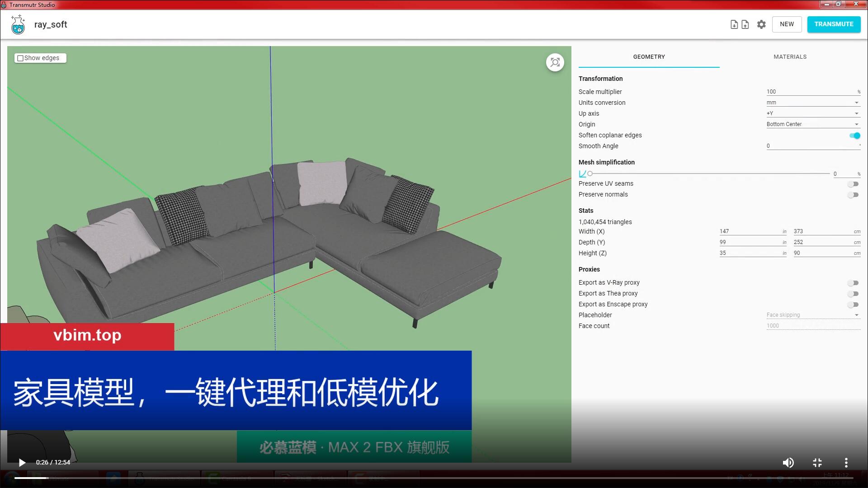Click the mesh simplification slider handle

[x=590, y=174]
